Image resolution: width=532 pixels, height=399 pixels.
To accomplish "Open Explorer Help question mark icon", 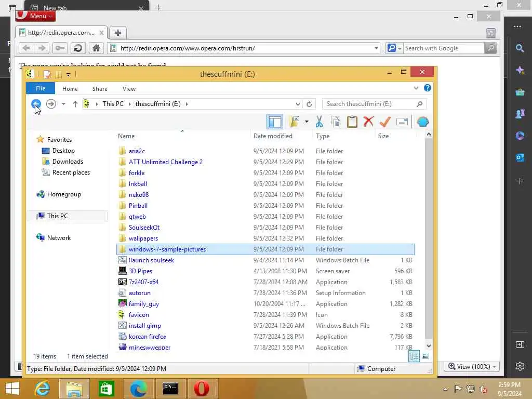I will pyautogui.click(x=428, y=88).
